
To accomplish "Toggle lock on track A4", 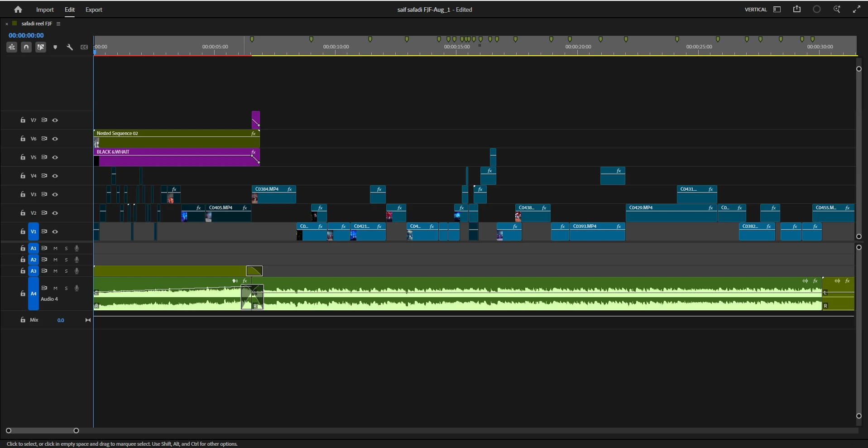I will point(23,294).
